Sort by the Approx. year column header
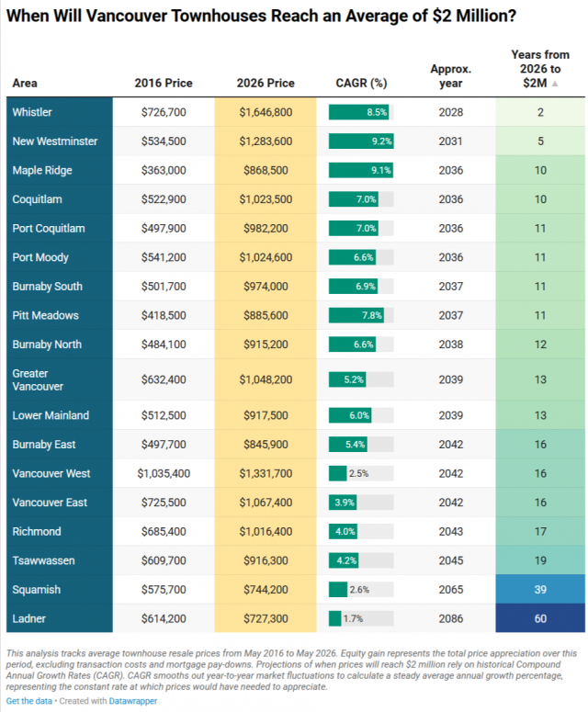Image resolution: width=588 pixels, height=712 pixels. 451,76
